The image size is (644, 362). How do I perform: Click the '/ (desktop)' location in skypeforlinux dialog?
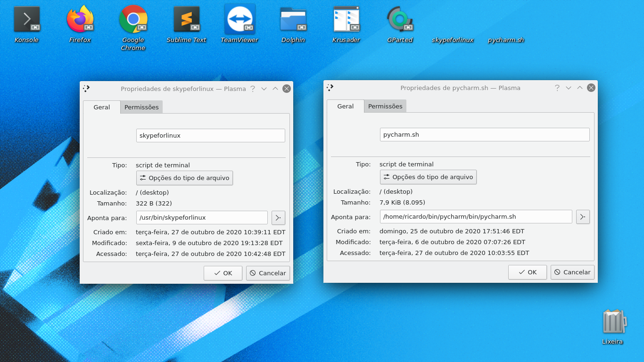152,193
